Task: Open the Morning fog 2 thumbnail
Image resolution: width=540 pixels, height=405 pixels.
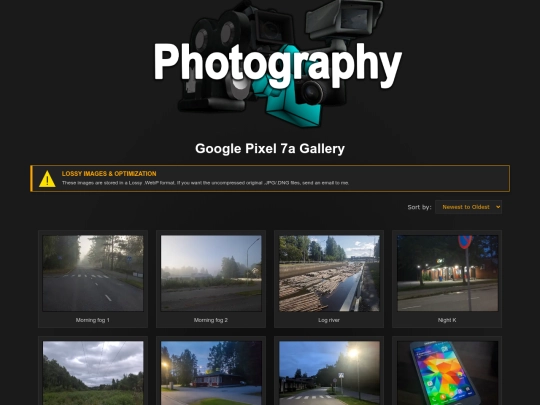Action: (x=211, y=273)
